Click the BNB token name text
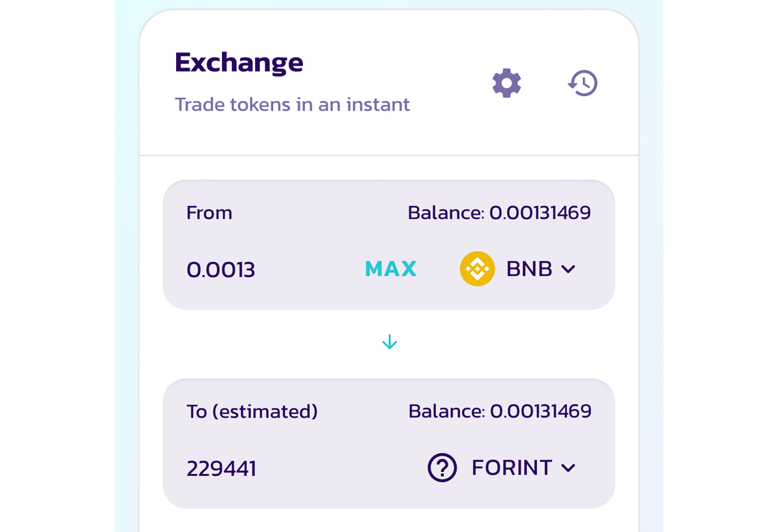 pos(529,269)
